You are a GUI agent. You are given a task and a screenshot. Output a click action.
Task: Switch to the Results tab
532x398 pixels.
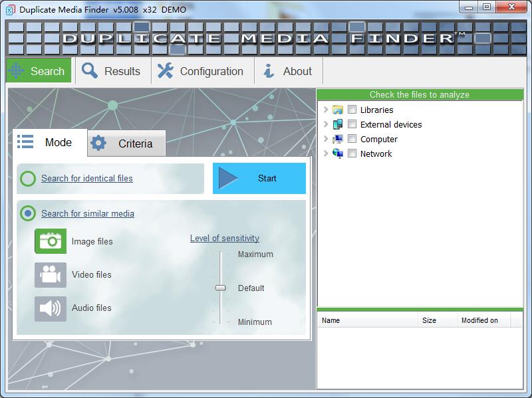(x=113, y=70)
